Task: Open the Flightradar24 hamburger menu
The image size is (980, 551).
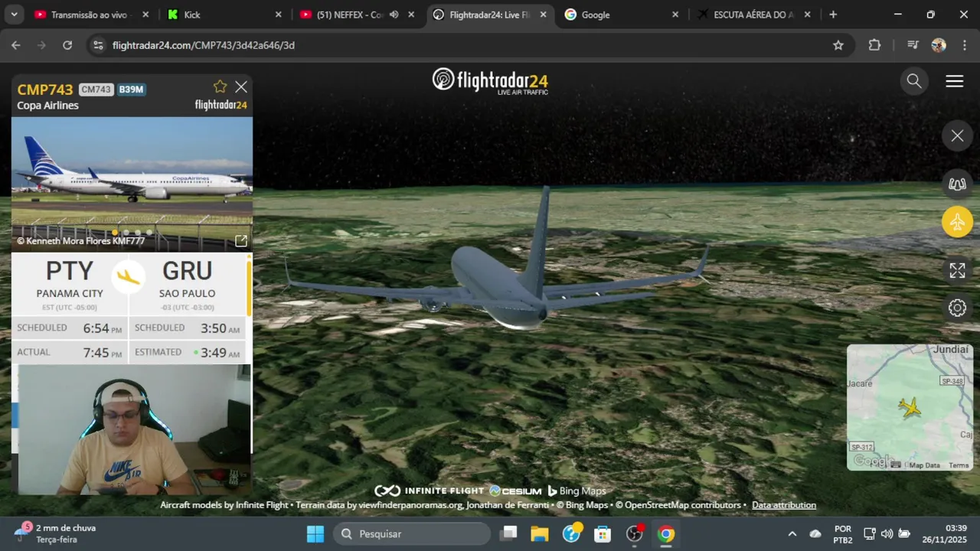Action: click(x=955, y=81)
